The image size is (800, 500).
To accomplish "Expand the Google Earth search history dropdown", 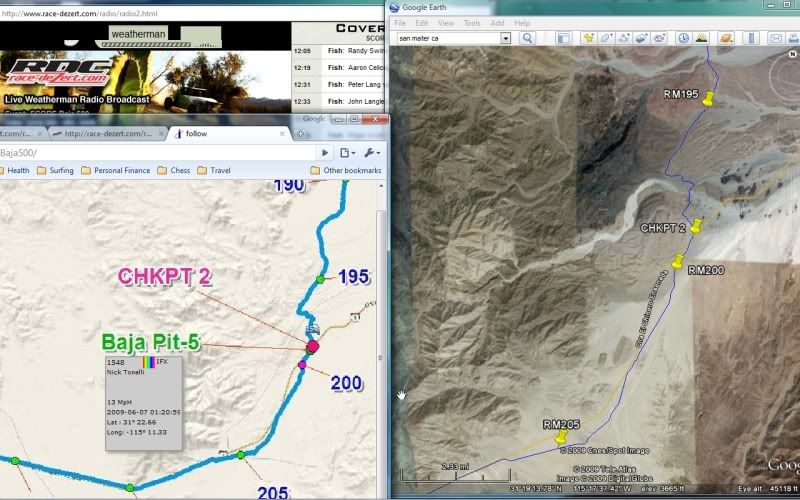I will [x=505, y=38].
